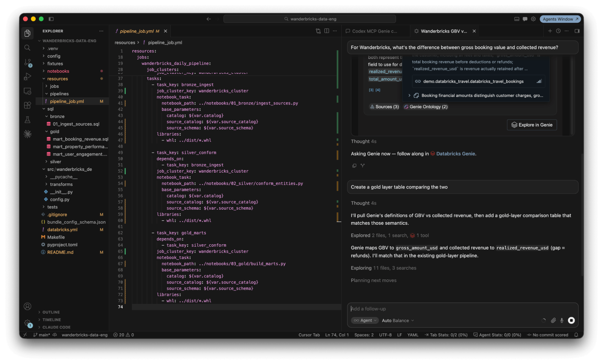Image resolution: width=603 pixels, height=364 pixels.
Task: Collapse the resources folder
Action: (x=57, y=79)
